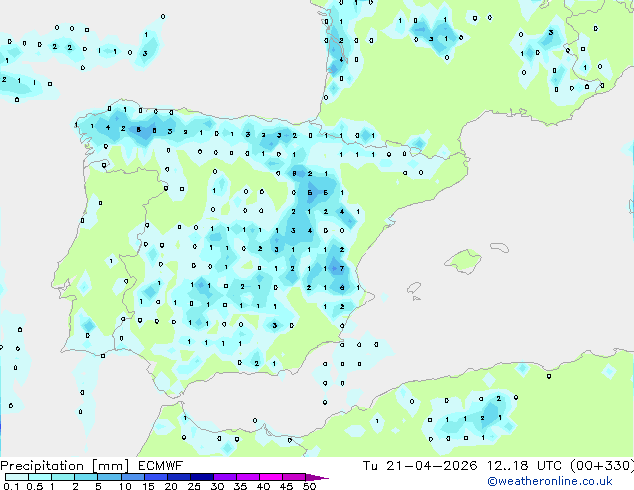Select the 5–10 mm legend swatch
Image resolution: width=634 pixels, height=490 pixels.
coord(109,477)
